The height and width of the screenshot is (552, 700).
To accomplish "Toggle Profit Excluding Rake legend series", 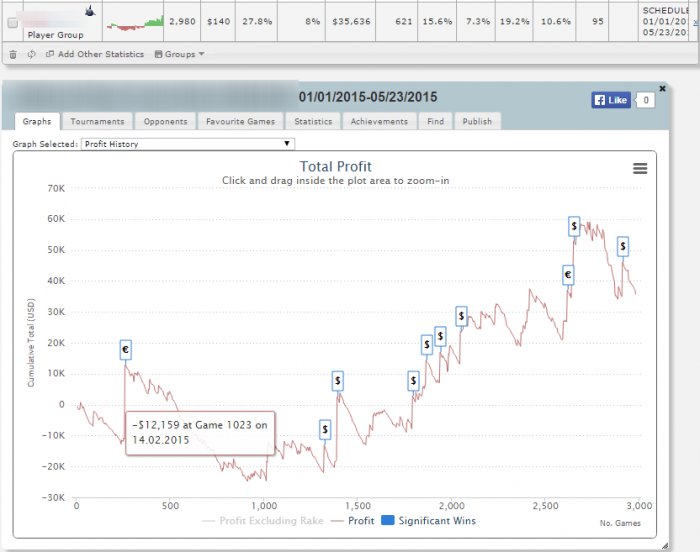I will (262, 521).
